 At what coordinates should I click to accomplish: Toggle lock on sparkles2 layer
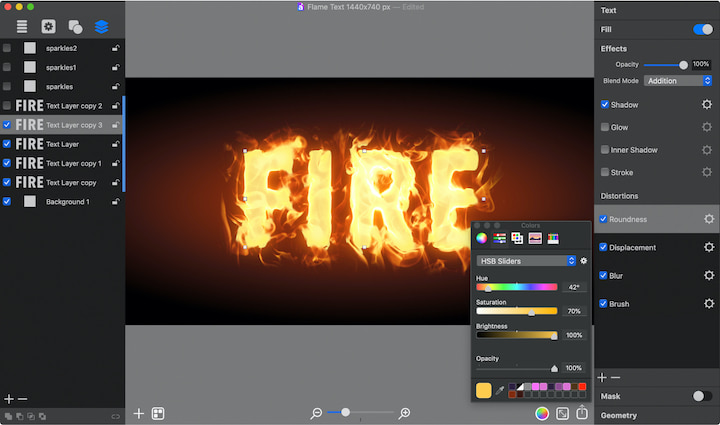116,48
